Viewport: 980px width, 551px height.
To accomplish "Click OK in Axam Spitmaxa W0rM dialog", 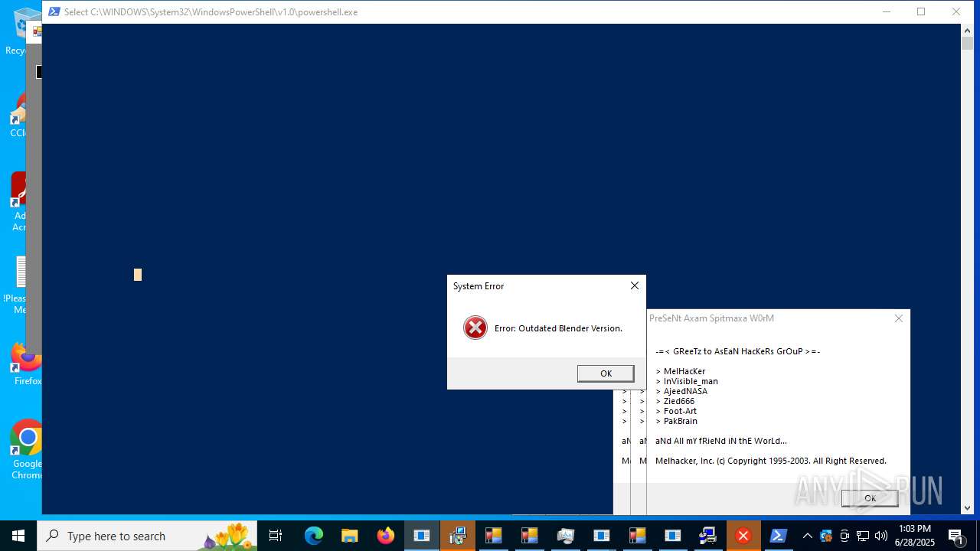I will 870,498.
